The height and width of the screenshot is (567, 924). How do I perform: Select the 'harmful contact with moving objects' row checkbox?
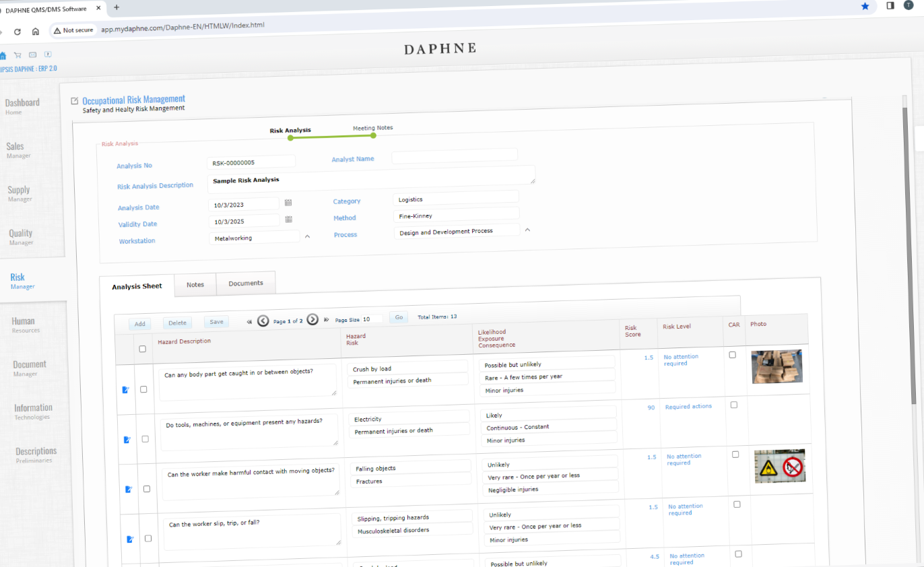pyautogui.click(x=147, y=489)
